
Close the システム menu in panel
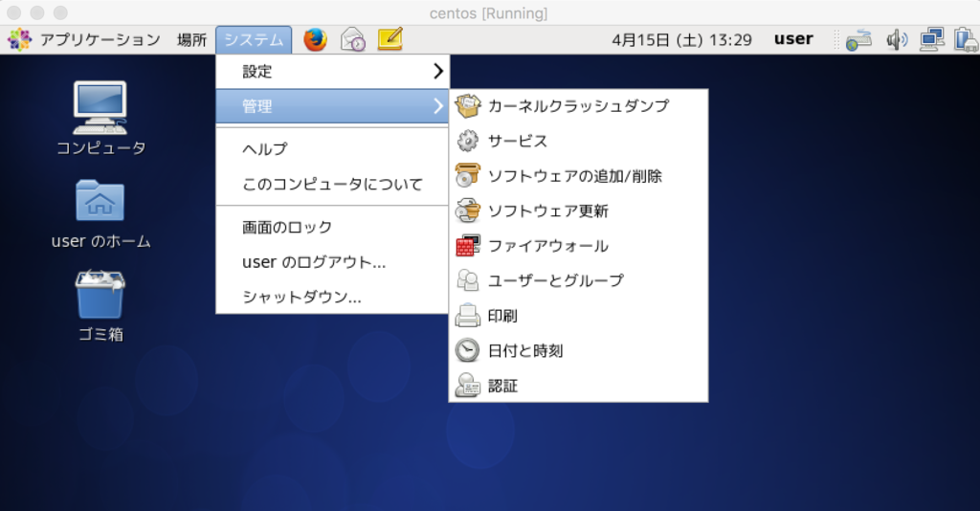[x=254, y=40]
